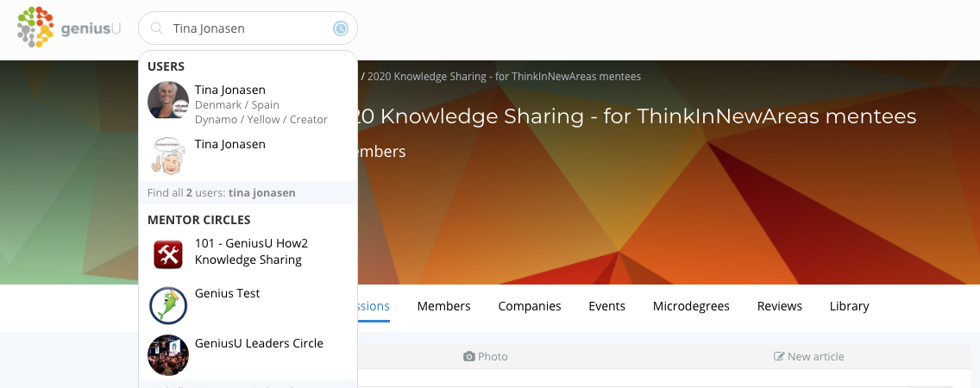The image size is (980, 388).
Task: Open the Microdegrees tab
Action: pos(691,306)
